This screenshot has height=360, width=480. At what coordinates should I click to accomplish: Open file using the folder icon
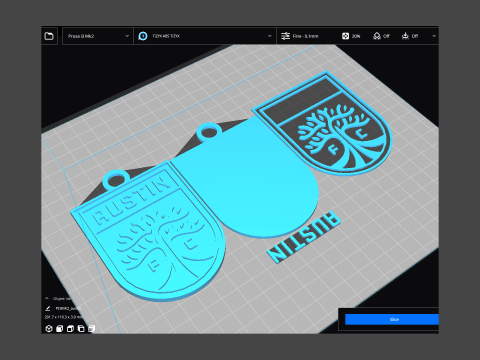(x=49, y=36)
